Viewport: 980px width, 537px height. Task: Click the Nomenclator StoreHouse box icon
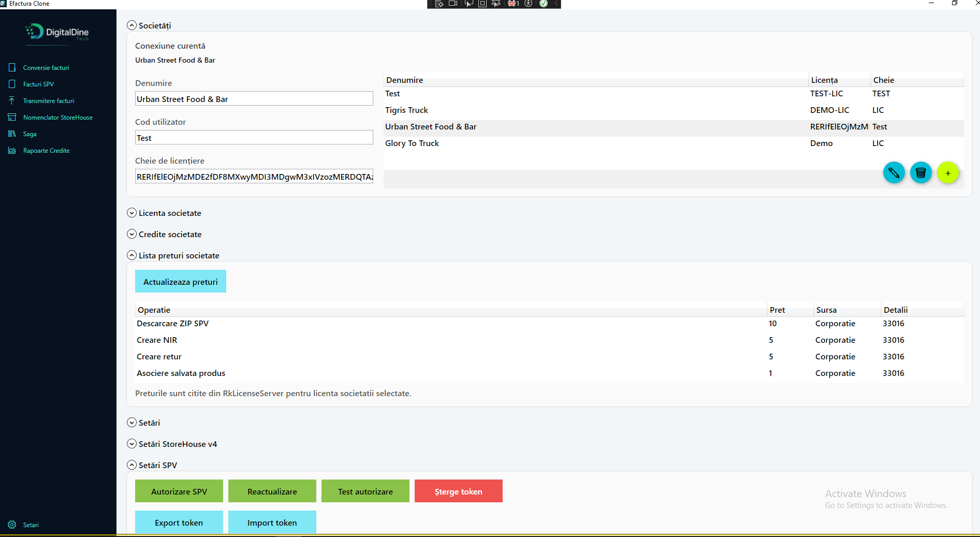click(12, 117)
